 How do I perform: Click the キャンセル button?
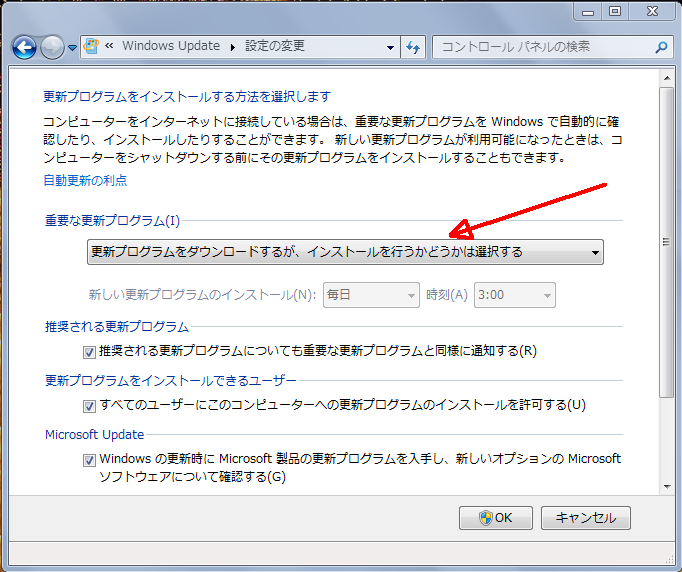(x=586, y=518)
